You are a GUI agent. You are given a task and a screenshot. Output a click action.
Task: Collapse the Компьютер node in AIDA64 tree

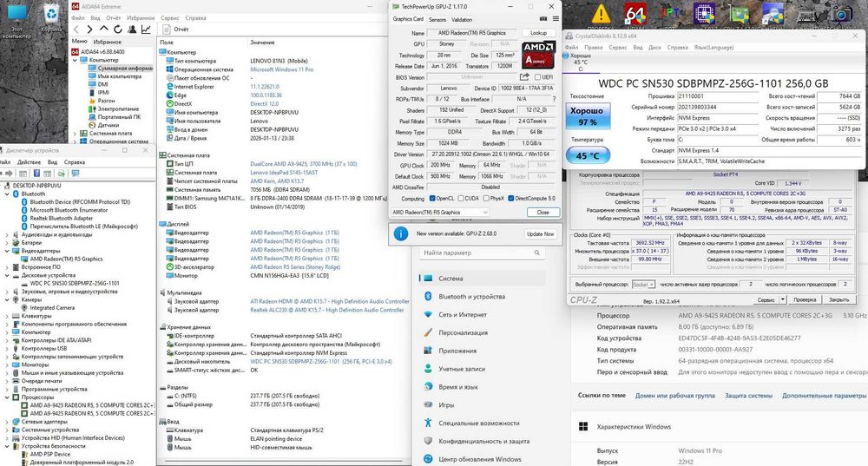[x=76, y=60]
